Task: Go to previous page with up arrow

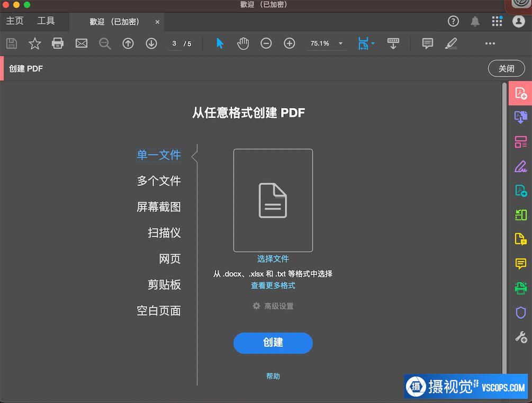Action: [128, 43]
